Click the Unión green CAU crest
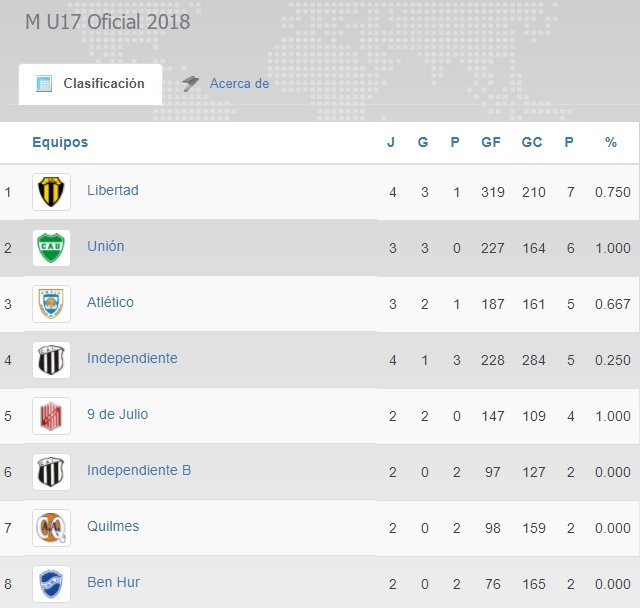640x608 pixels. coord(51,248)
